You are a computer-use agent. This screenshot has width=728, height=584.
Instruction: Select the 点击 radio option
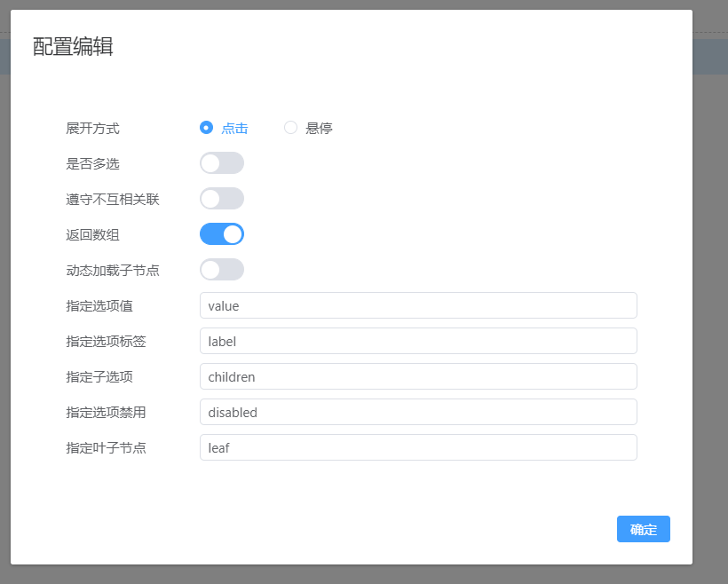(224, 128)
